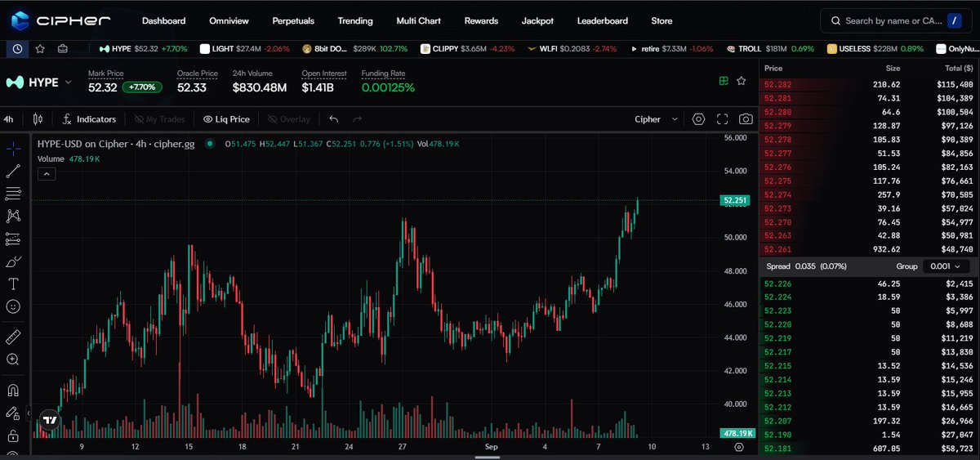Toggle the magnet snap mode
The height and width of the screenshot is (460, 980).
[x=13, y=391]
